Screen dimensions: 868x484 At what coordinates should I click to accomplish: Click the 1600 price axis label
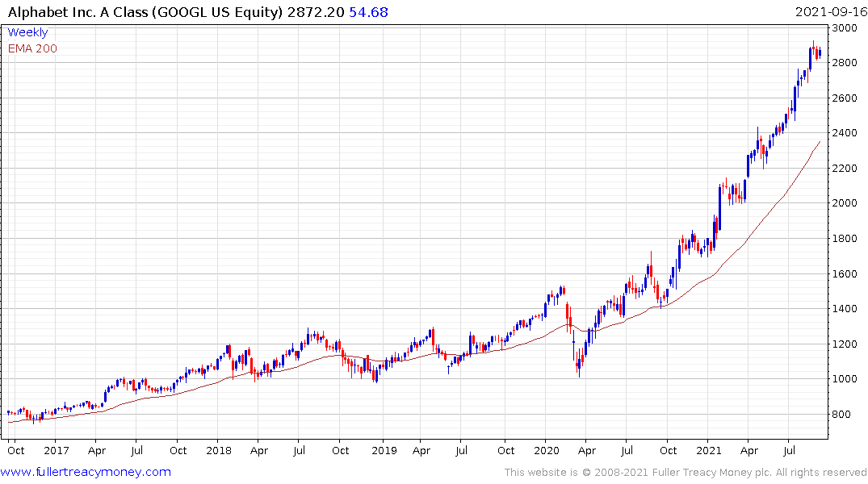(x=845, y=273)
